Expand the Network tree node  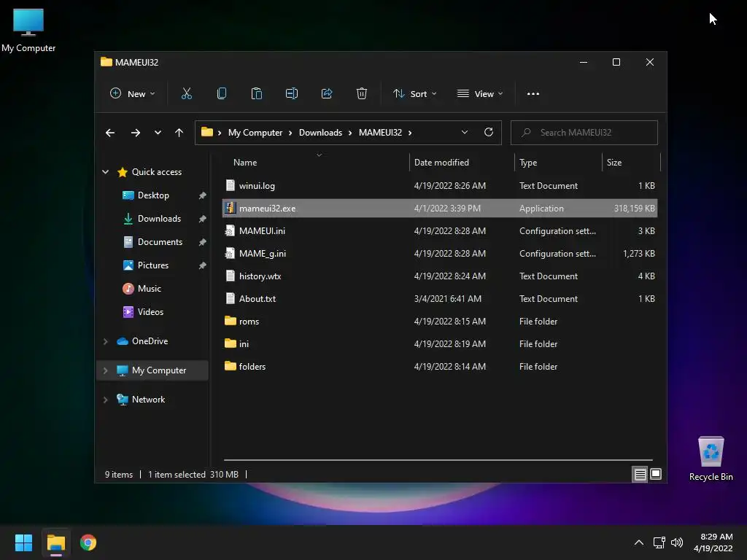coord(105,400)
